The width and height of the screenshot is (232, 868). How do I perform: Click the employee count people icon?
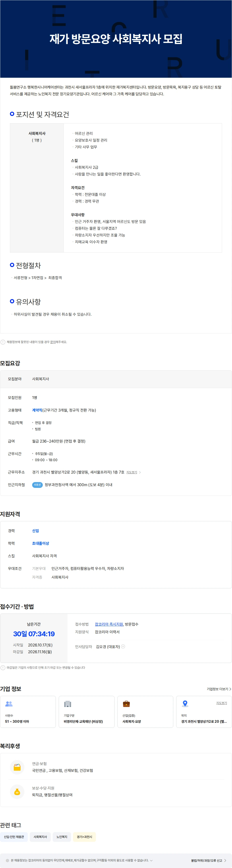[x=9, y=704]
